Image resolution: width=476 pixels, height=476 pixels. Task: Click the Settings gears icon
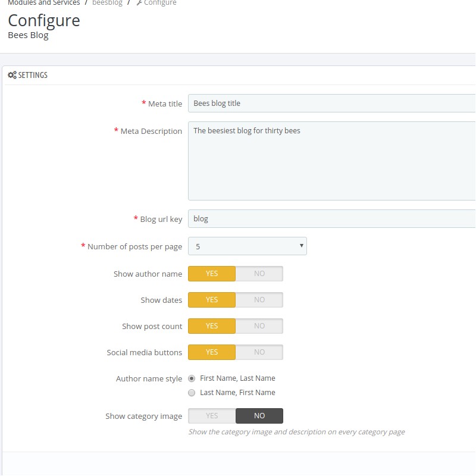click(x=12, y=76)
